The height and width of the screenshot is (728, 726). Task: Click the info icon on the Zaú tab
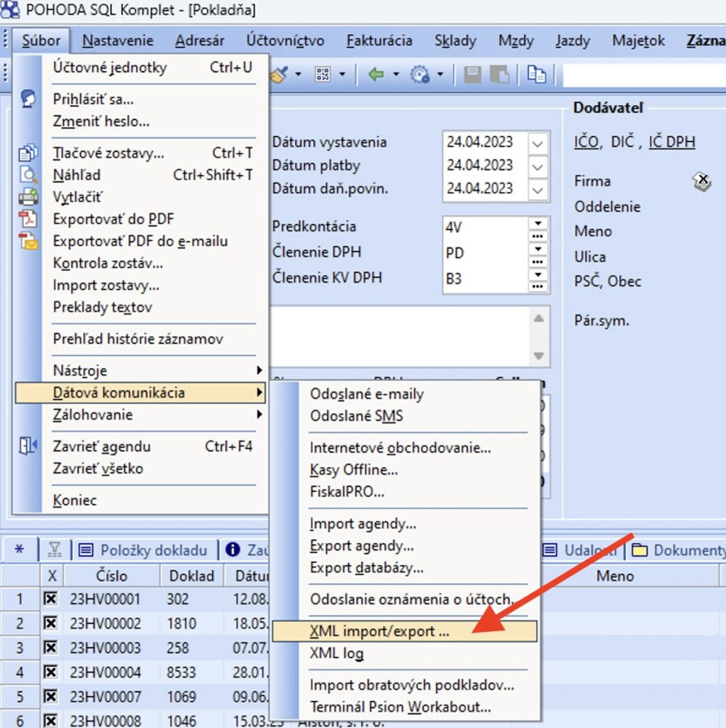coord(233,550)
